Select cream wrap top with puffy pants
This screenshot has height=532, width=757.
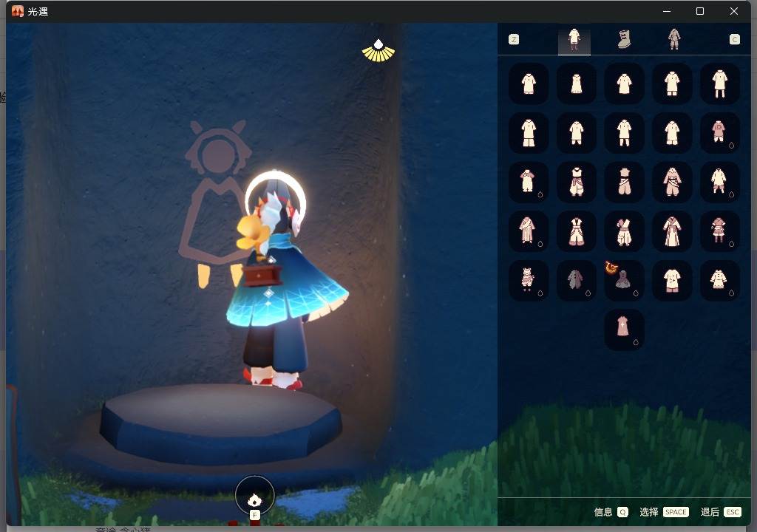pos(624,231)
